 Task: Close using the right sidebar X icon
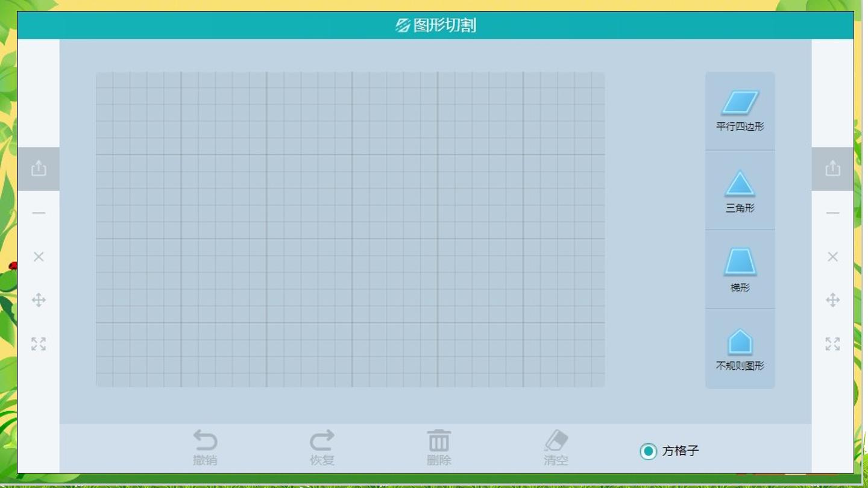832,257
